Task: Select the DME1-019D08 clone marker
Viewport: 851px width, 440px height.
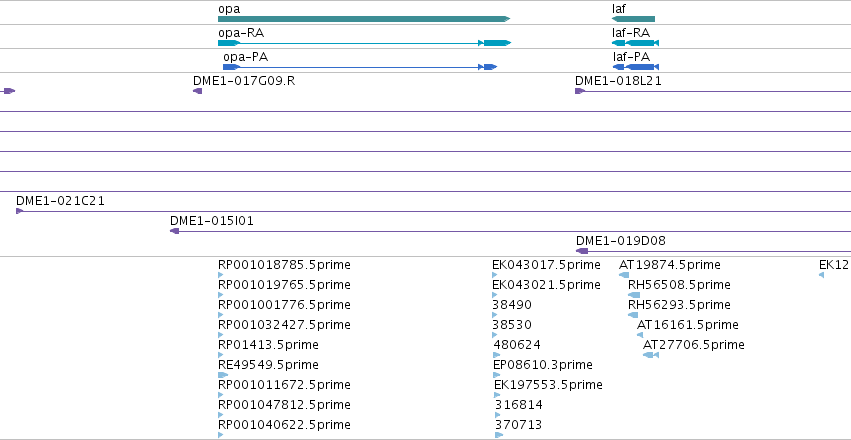Action: click(x=582, y=251)
